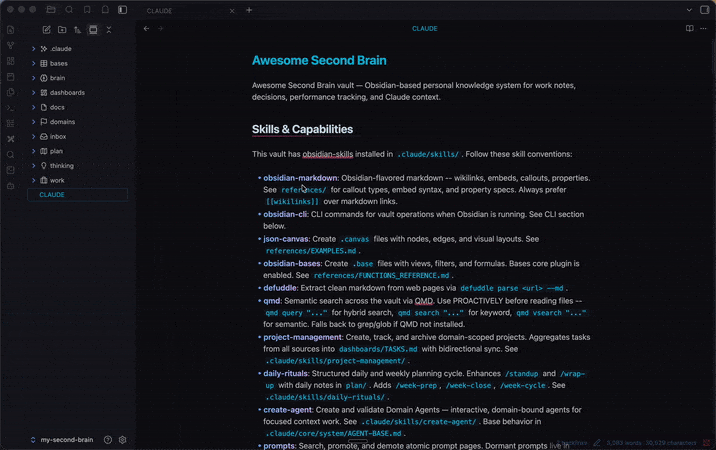Click the CLAUDE note title in header
Image resolution: width=716 pixels, height=450 pixels.
click(425, 28)
